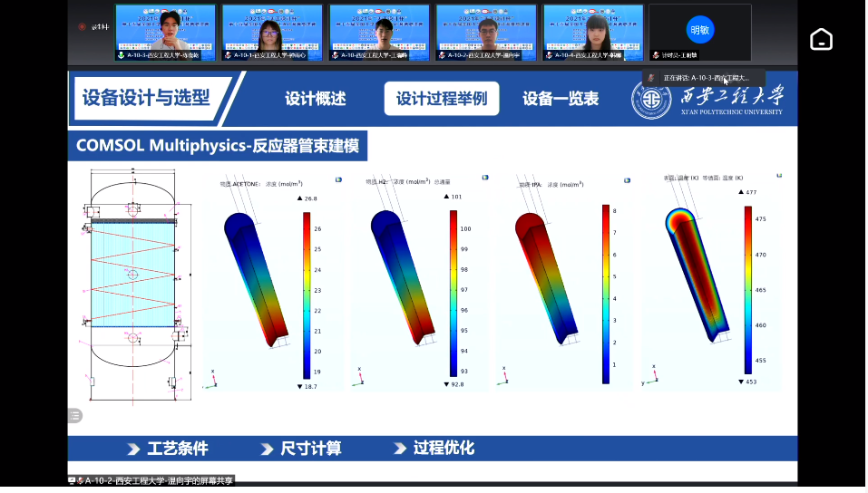This screenshot has height=493, width=868.
Task: Click the Xi'an Polytechnic University round emblem
Action: [651, 100]
